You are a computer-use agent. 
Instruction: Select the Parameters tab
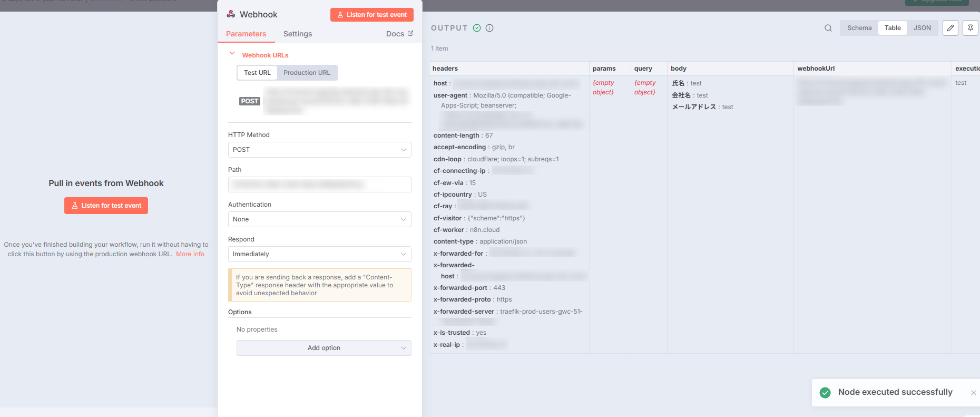click(246, 34)
